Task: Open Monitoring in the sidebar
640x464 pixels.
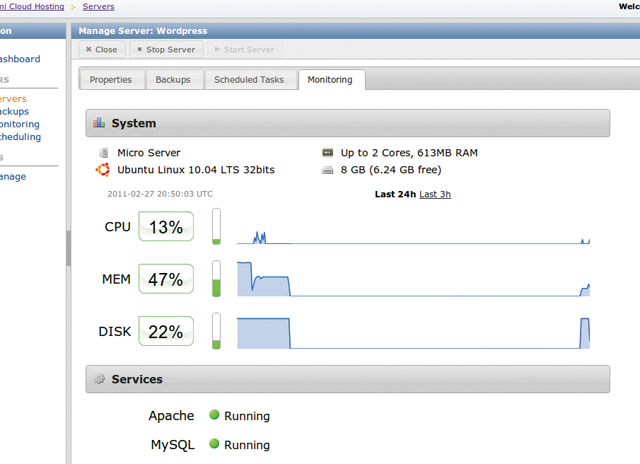Action: click(20, 124)
